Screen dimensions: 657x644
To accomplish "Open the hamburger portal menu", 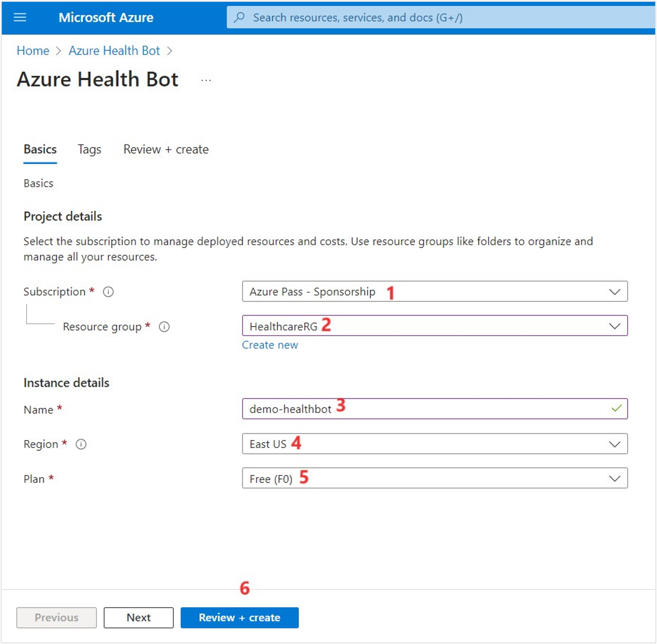I will pyautogui.click(x=20, y=17).
